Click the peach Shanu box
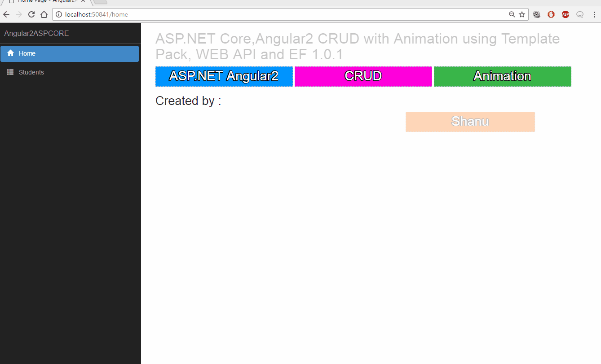Image resolution: width=601 pixels, height=364 pixels. point(470,122)
